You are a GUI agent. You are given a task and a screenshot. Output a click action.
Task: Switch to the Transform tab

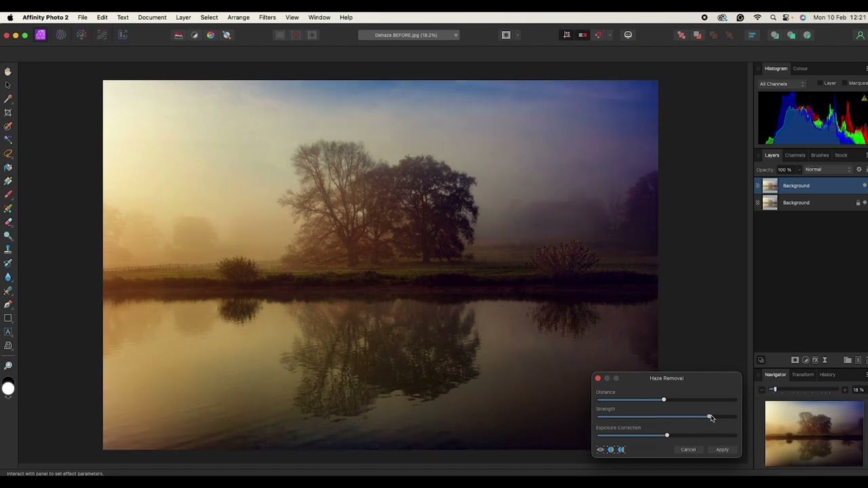[x=803, y=374]
